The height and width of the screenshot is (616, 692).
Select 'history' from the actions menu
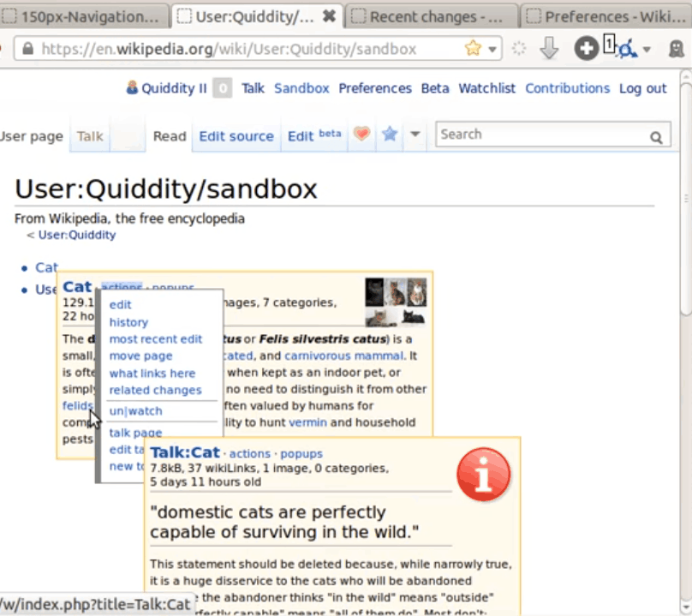(x=128, y=322)
